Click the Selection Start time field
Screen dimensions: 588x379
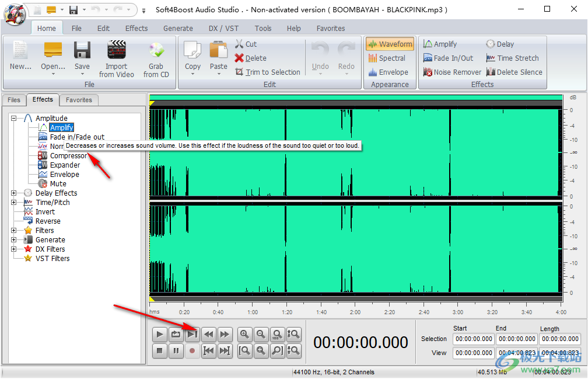tap(474, 339)
